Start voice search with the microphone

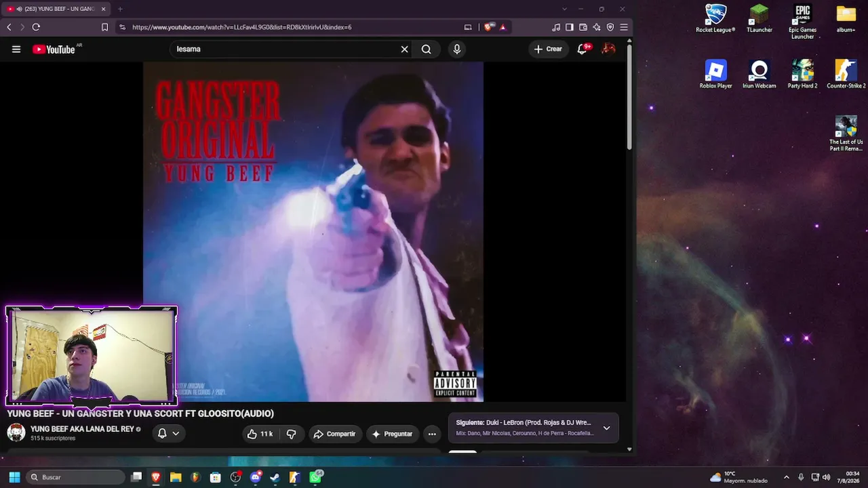(457, 49)
